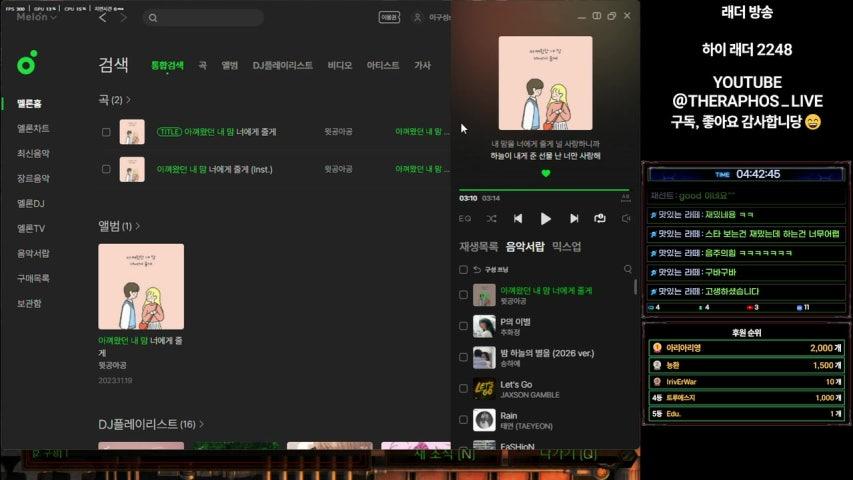
Task: Toggle repeat-one mode
Action: pos(600,218)
